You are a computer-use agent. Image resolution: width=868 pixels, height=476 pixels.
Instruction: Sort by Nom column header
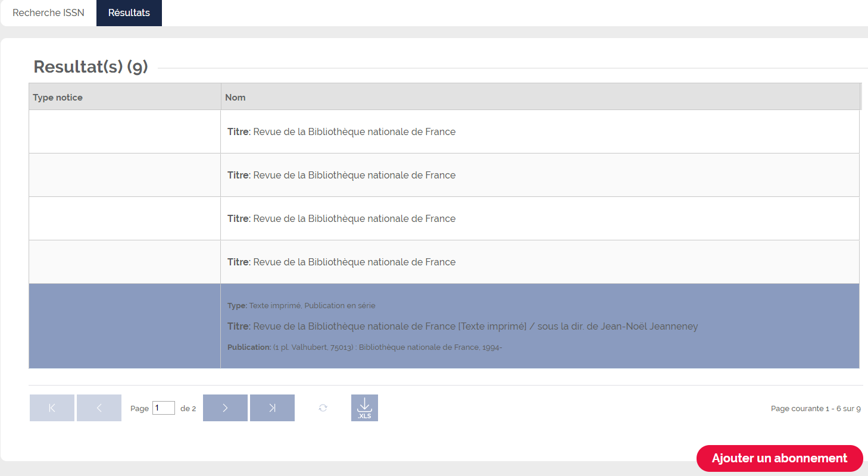pos(541,97)
